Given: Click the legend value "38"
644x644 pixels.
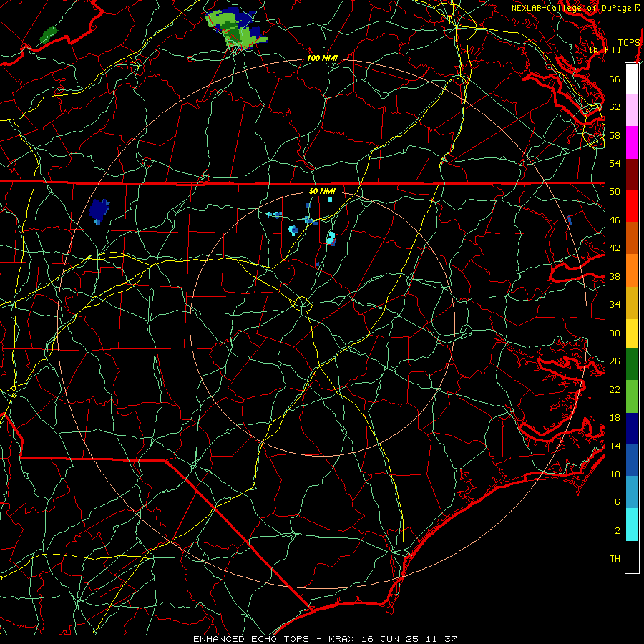Looking at the screenshot, I should pos(615,276).
